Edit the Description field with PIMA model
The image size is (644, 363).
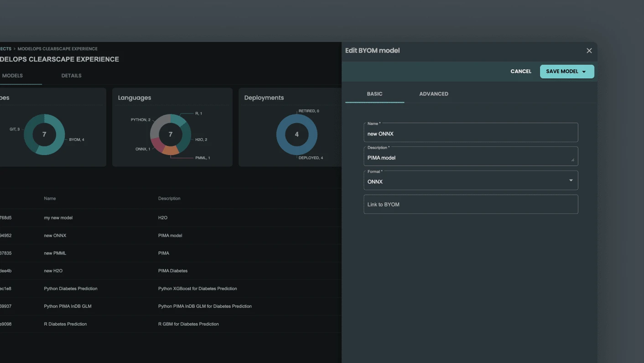(471, 156)
